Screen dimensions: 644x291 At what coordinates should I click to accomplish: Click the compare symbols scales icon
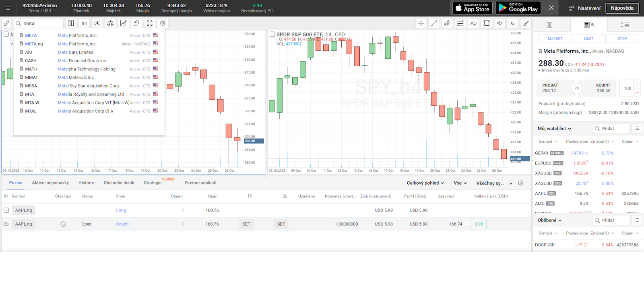[110, 23]
